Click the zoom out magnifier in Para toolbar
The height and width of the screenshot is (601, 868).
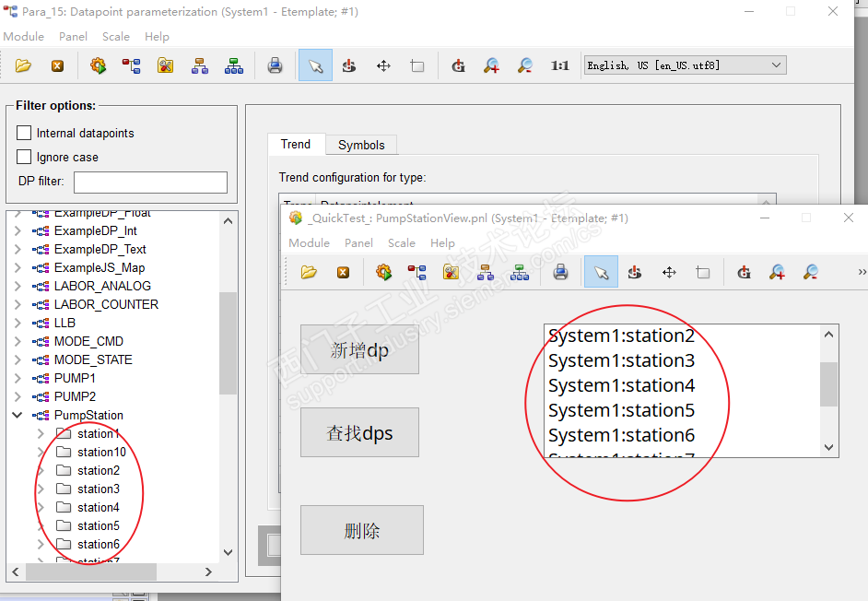tap(525, 66)
